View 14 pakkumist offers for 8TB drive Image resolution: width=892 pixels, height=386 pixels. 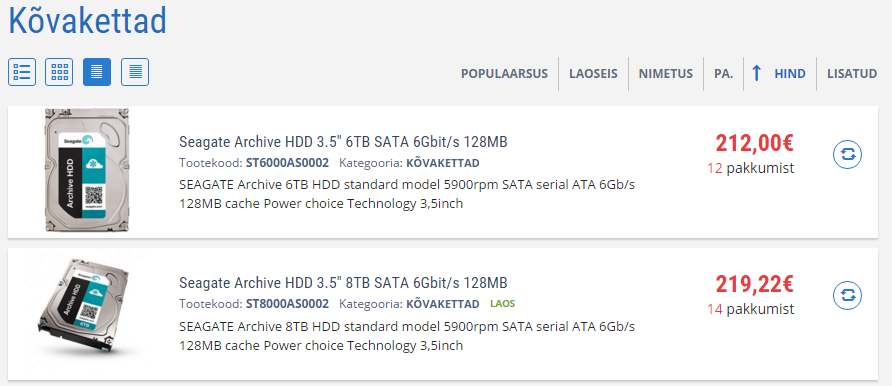pyautogui.click(x=751, y=309)
